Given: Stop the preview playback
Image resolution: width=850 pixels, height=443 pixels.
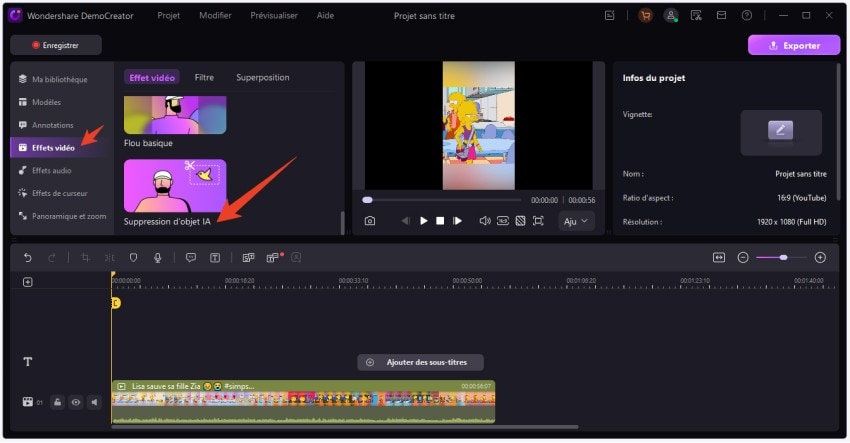Looking at the screenshot, I should click(440, 221).
